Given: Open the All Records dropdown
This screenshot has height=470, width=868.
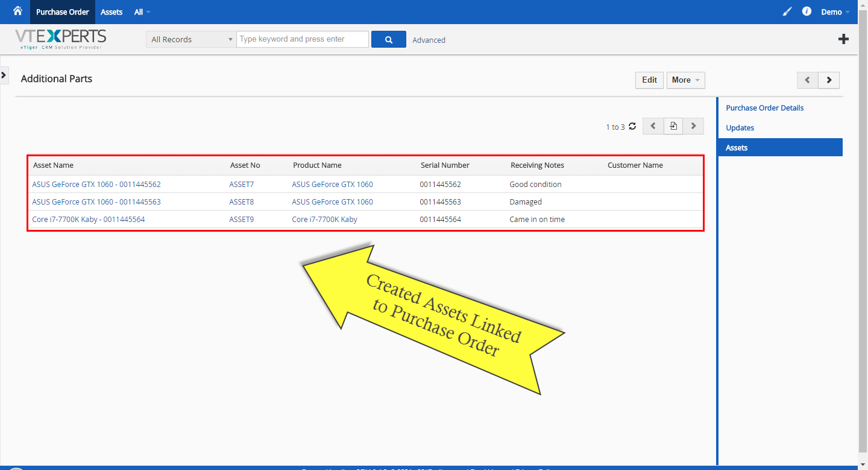Looking at the screenshot, I should [x=190, y=39].
